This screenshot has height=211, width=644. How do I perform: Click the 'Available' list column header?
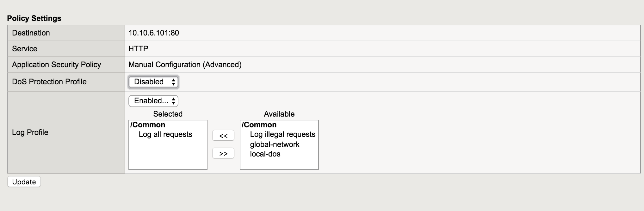click(x=279, y=114)
